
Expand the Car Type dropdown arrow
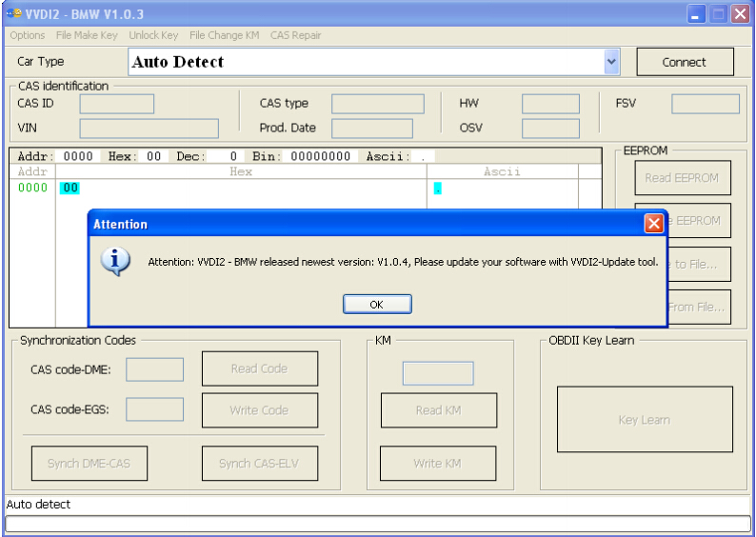[x=611, y=62]
